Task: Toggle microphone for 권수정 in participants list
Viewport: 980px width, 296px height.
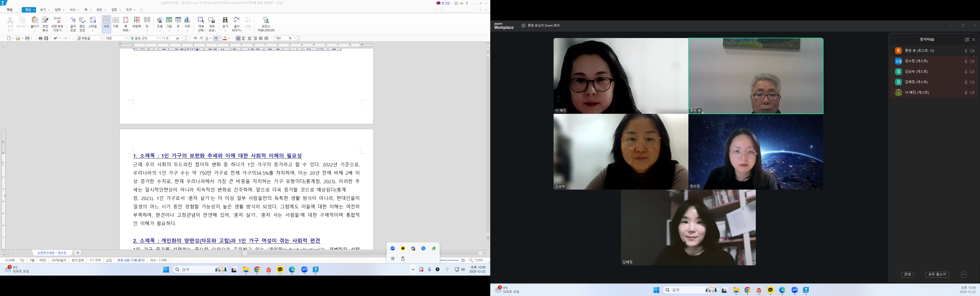Action: click(965, 61)
